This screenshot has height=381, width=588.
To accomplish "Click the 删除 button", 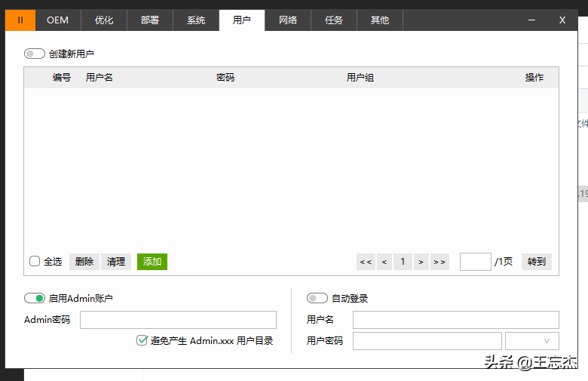I will coord(84,262).
